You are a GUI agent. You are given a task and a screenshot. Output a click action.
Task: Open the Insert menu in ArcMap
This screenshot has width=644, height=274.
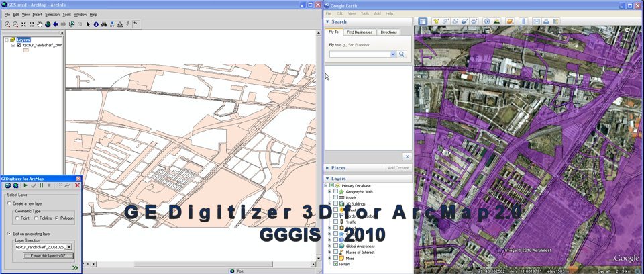[x=38, y=14]
